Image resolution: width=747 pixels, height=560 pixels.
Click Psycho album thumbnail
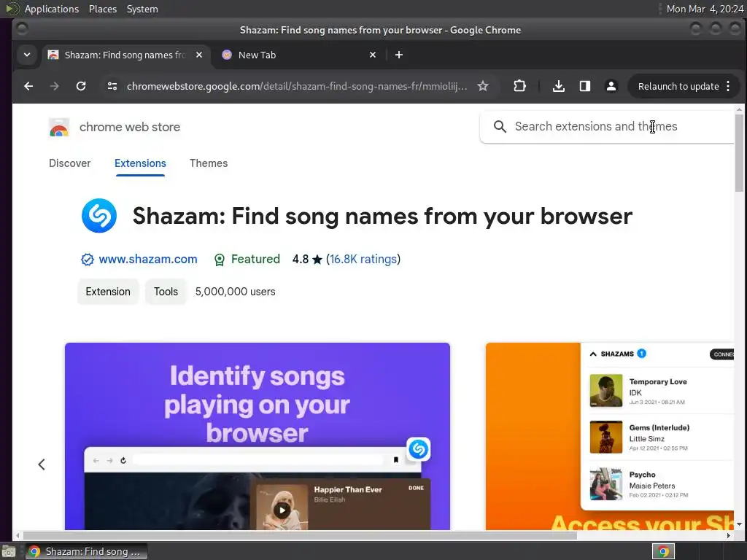[x=606, y=484]
